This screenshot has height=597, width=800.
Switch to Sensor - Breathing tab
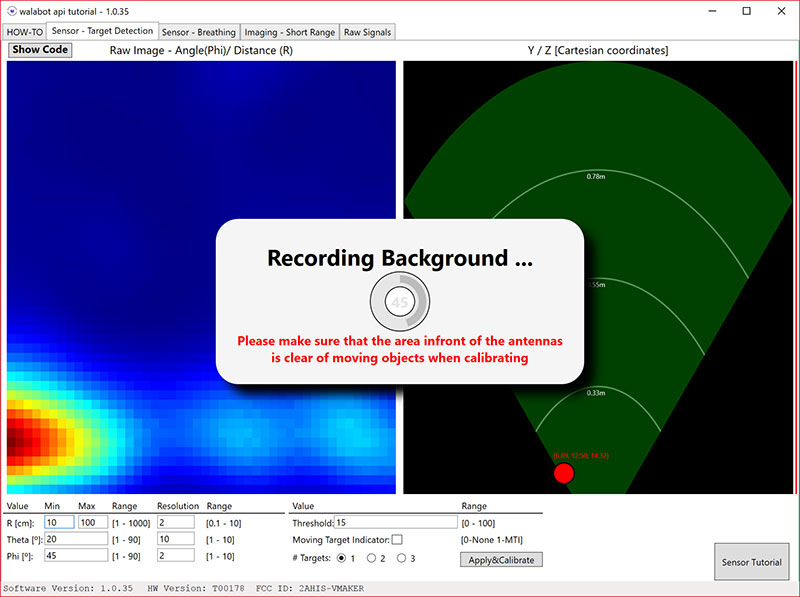coord(198,32)
